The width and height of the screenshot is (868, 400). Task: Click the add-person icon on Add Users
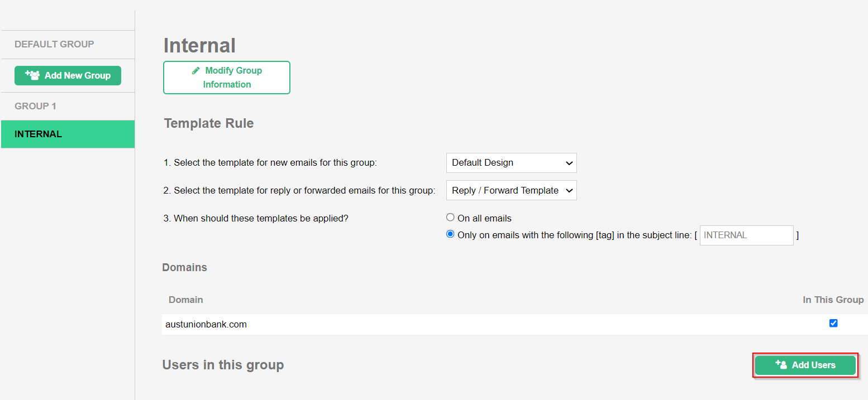click(x=781, y=365)
